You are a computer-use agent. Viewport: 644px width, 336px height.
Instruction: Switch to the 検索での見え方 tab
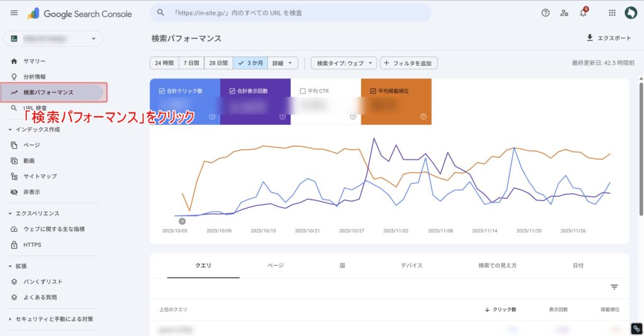click(x=497, y=266)
